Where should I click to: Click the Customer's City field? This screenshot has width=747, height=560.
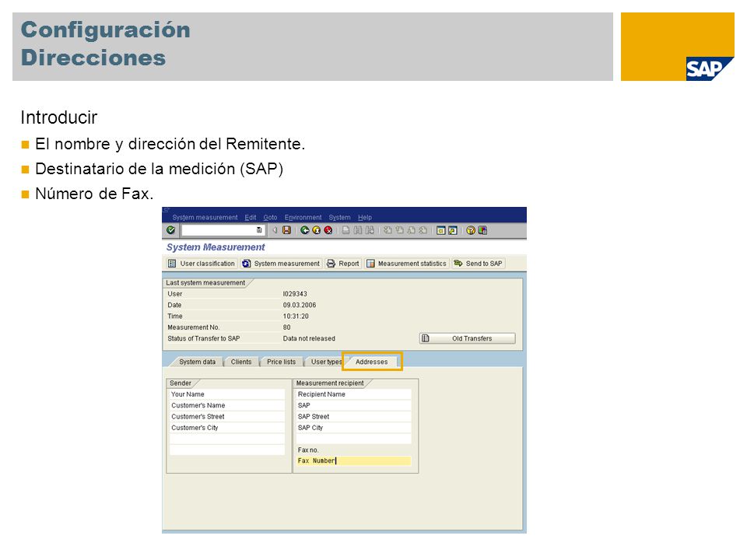pyautogui.click(x=226, y=428)
